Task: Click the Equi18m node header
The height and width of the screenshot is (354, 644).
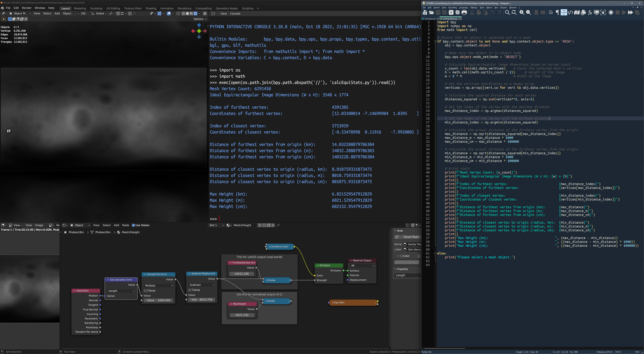Action: pyautogui.click(x=353, y=303)
